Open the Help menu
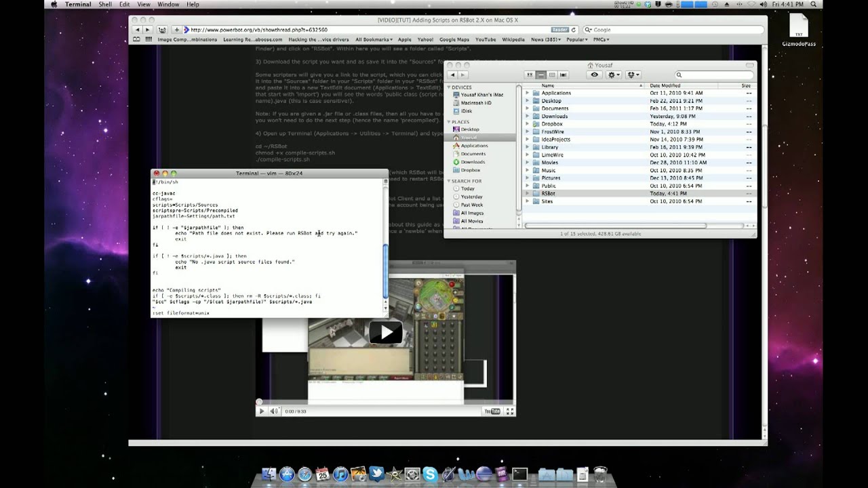Screen dimensions: 868x488 pos(193,4)
